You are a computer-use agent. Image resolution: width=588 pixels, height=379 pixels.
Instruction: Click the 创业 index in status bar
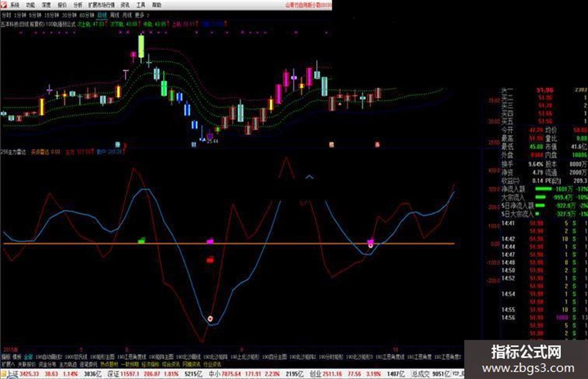[x=315, y=374]
